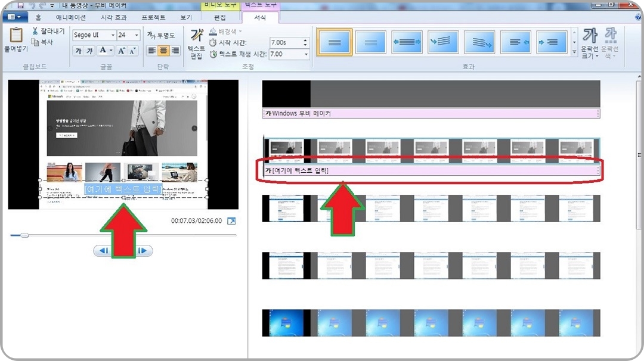The height and width of the screenshot is (361, 644).
Task: Switch to the 홈 (Home) tab
Action: tap(38, 17)
